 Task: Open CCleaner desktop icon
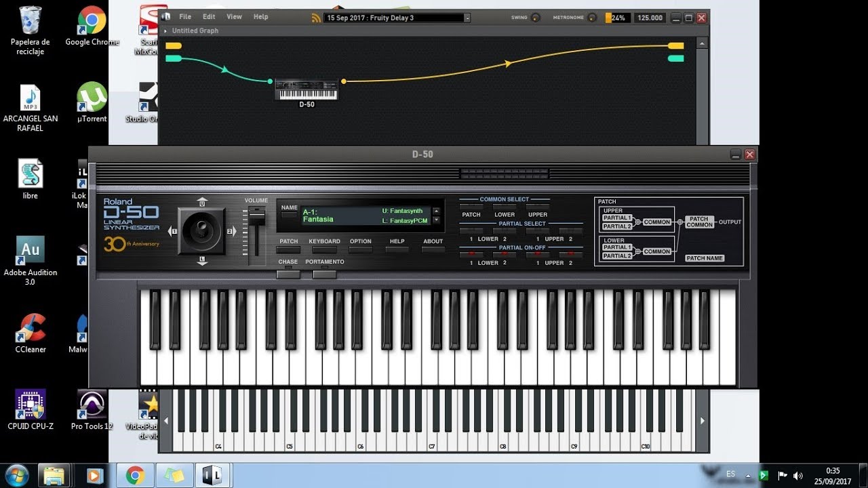coord(31,333)
